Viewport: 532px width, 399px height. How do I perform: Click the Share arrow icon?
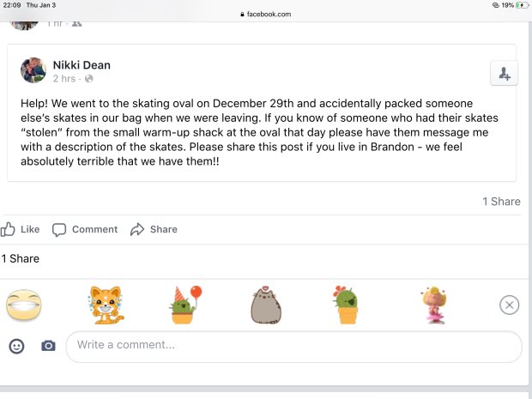tap(137, 229)
